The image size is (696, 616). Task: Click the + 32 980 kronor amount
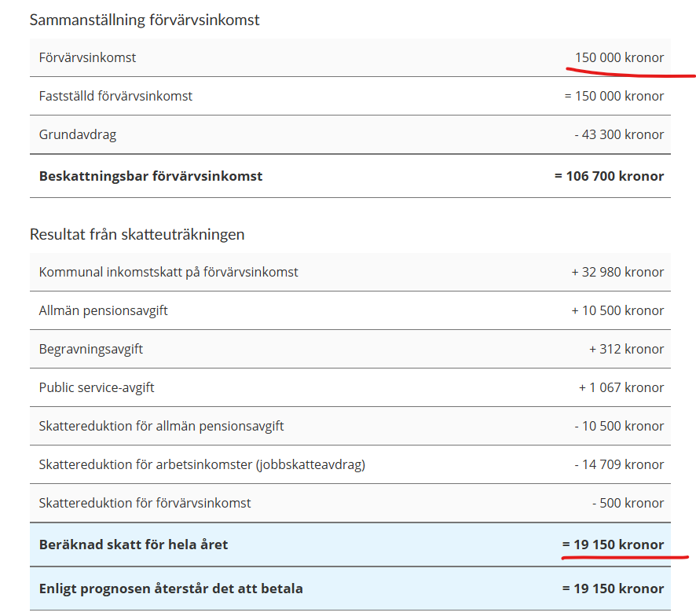[617, 272]
